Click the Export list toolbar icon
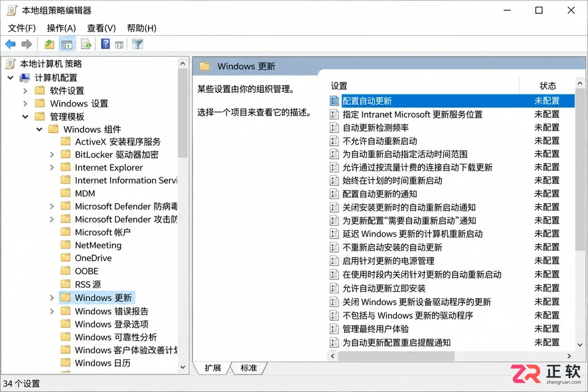This screenshot has width=588, height=392. pyautogui.click(x=86, y=44)
